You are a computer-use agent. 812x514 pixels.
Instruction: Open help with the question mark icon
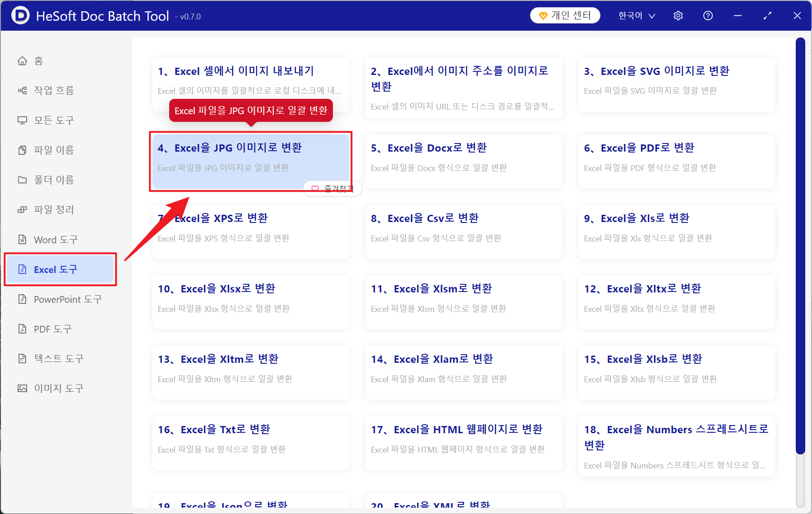point(708,16)
